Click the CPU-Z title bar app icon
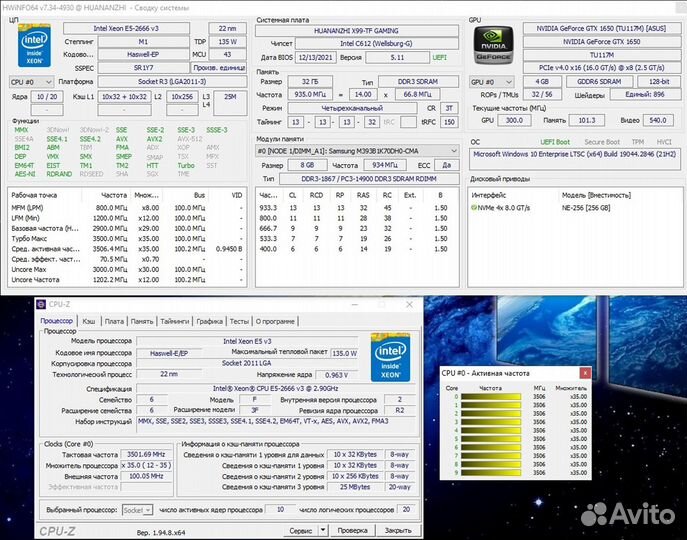 41,304
